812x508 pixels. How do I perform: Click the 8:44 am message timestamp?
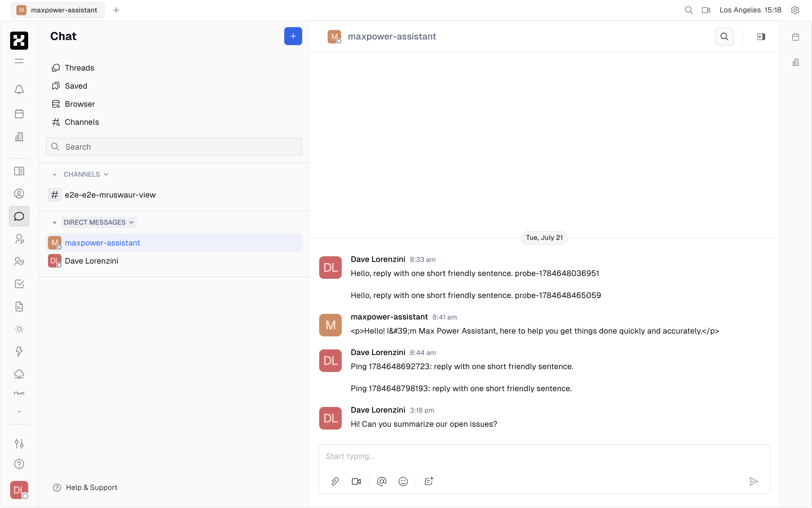(x=422, y=353)
